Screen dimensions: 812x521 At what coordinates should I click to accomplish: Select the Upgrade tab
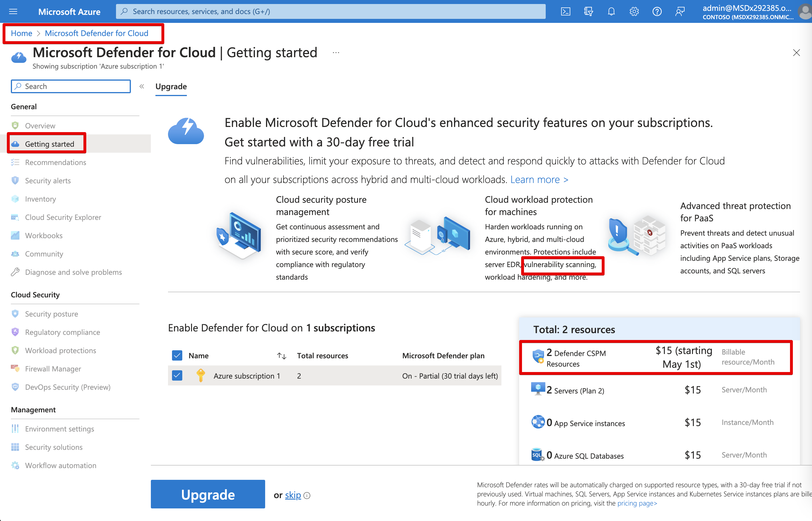171,87
